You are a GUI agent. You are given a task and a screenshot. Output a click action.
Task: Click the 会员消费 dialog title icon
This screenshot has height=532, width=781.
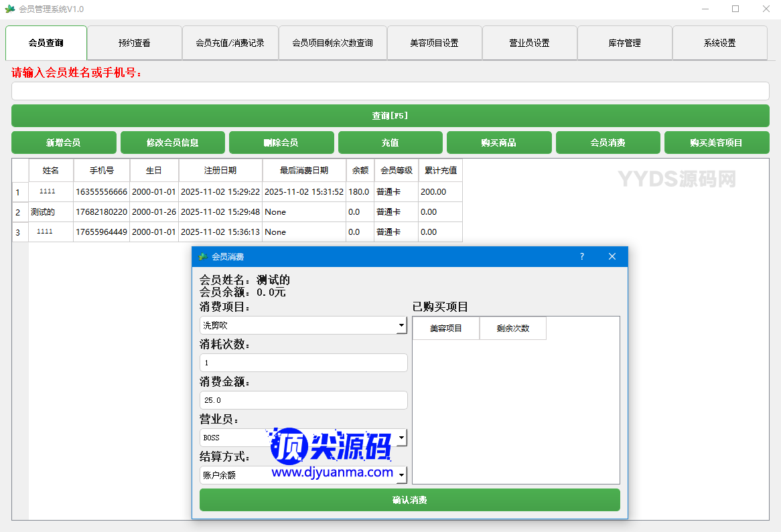(x=203, y=257)
